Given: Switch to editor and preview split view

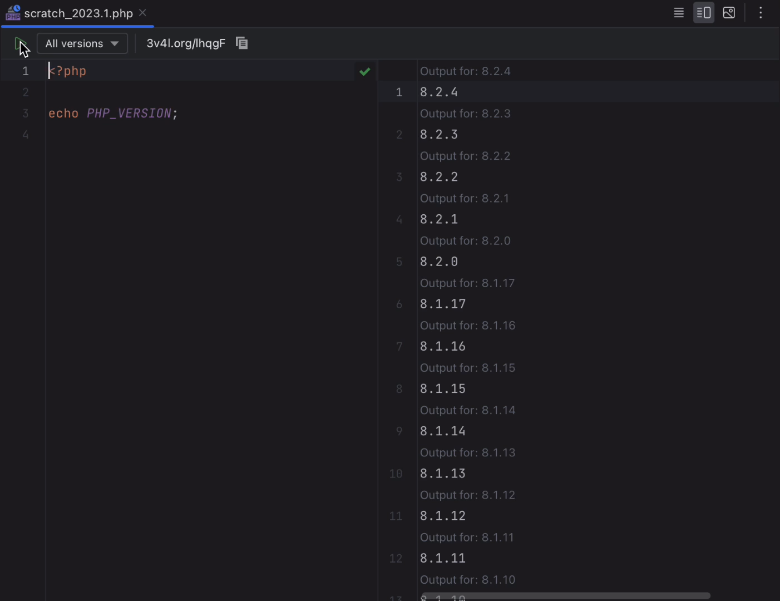Looking at the screenshot, I should [704, 13].
